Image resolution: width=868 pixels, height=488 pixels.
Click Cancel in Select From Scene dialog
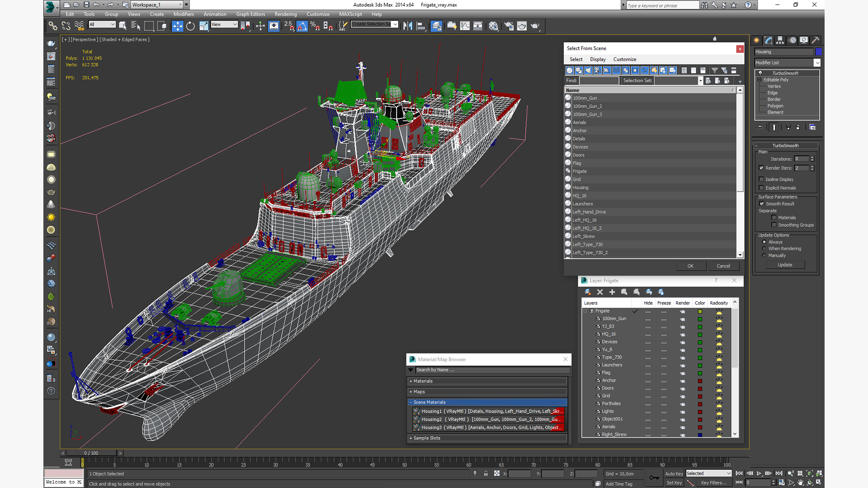pyautogui.click(x=723, y=266)
